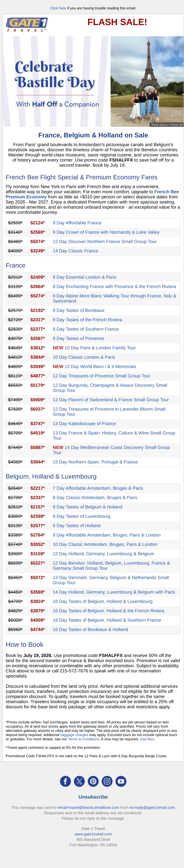Click the Celebrate Bastille Day banner image

[93, 82]
